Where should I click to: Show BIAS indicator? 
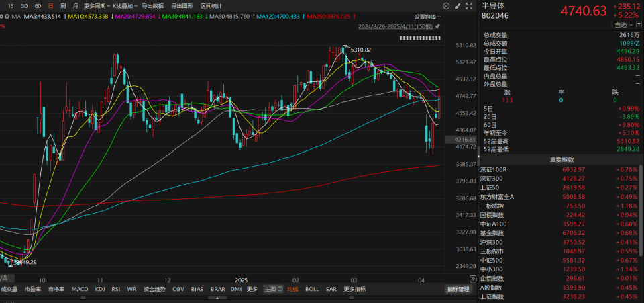[x=197, y=289]
